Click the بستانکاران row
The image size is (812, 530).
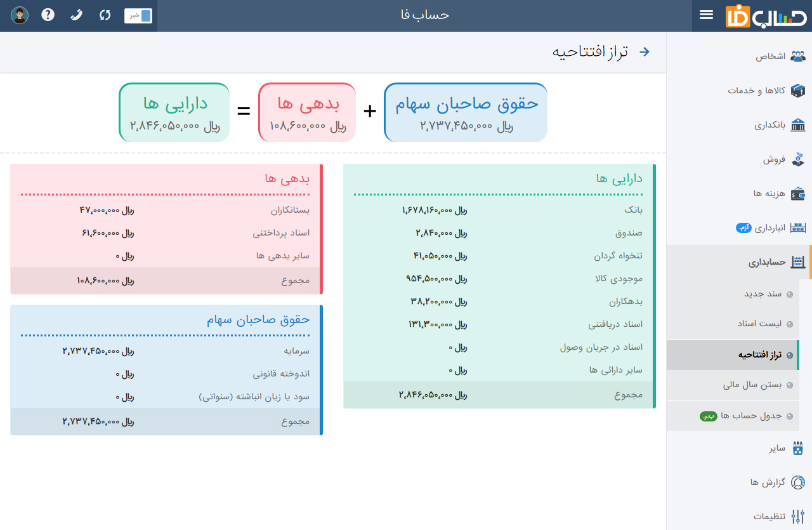click(165, 209)
